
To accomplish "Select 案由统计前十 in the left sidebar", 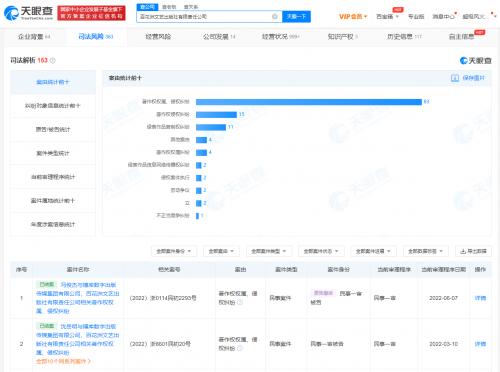I will (53, 82).
